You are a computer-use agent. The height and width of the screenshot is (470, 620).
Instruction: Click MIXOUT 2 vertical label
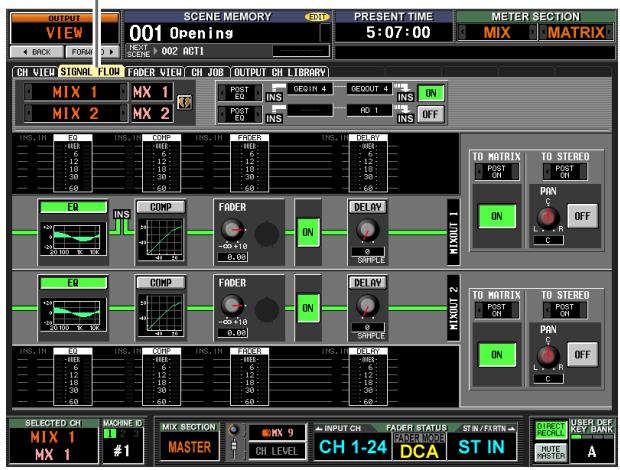pos(453,308)
